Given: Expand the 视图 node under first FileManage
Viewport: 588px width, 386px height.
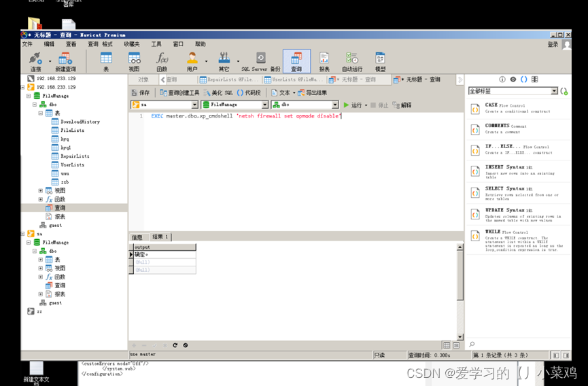Looking at the screenshot, I should coord(41,190).
